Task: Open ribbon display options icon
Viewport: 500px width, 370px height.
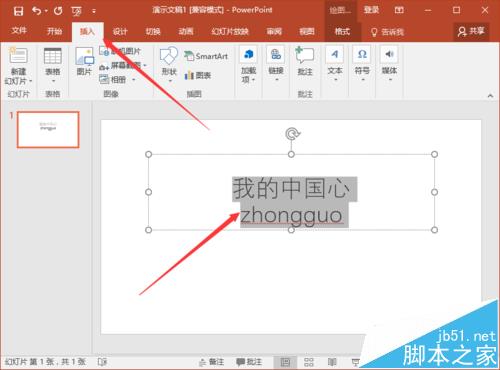Action: (x=399, y=10)
